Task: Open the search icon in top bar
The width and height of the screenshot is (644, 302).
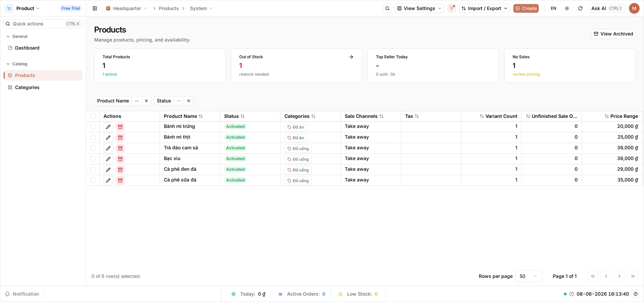Action: [387, 8]
